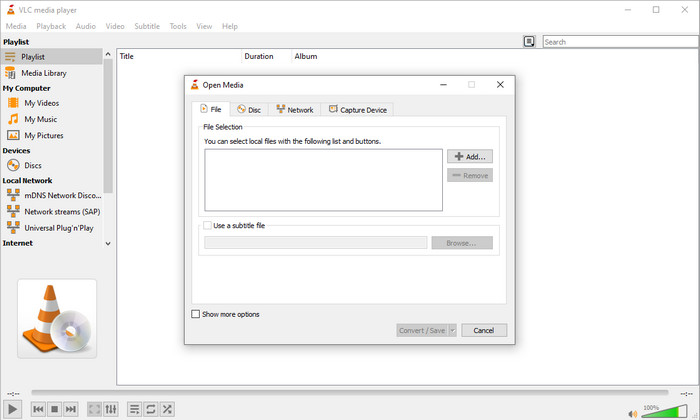
Task: Click remaining time label right of the seek bar
Action: tap(686, 394)
